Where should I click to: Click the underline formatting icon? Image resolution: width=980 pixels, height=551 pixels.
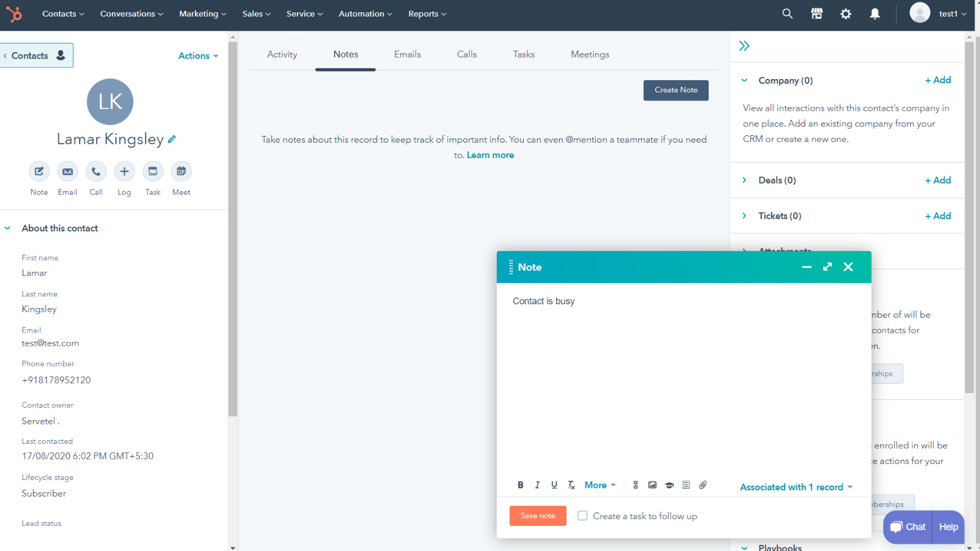tap(554, 485)
